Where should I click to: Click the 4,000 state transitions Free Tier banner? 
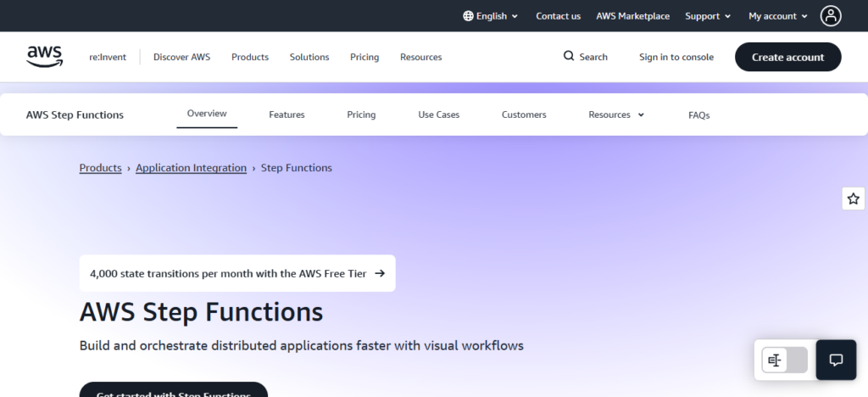pyautogui.click(x=237, y=273)
